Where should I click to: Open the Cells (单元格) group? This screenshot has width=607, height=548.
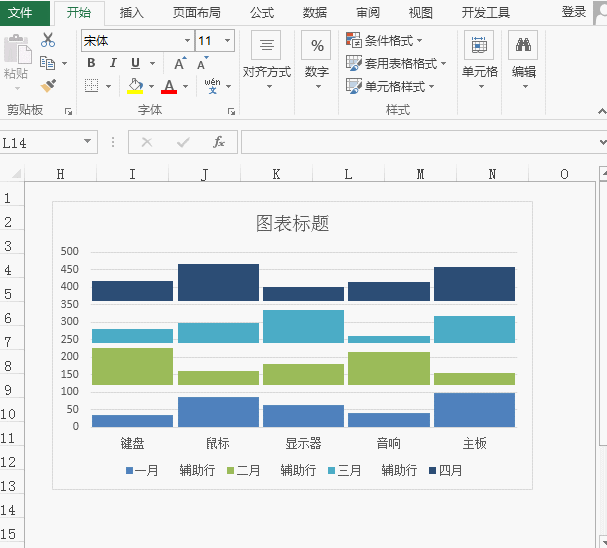479,59
